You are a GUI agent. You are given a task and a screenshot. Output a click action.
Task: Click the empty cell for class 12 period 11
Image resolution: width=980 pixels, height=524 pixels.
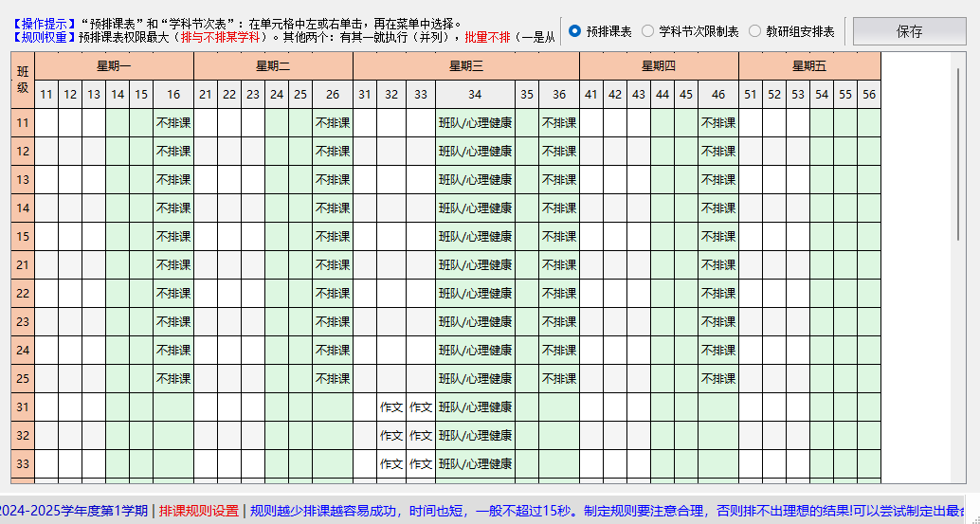(x=46, y=152)
